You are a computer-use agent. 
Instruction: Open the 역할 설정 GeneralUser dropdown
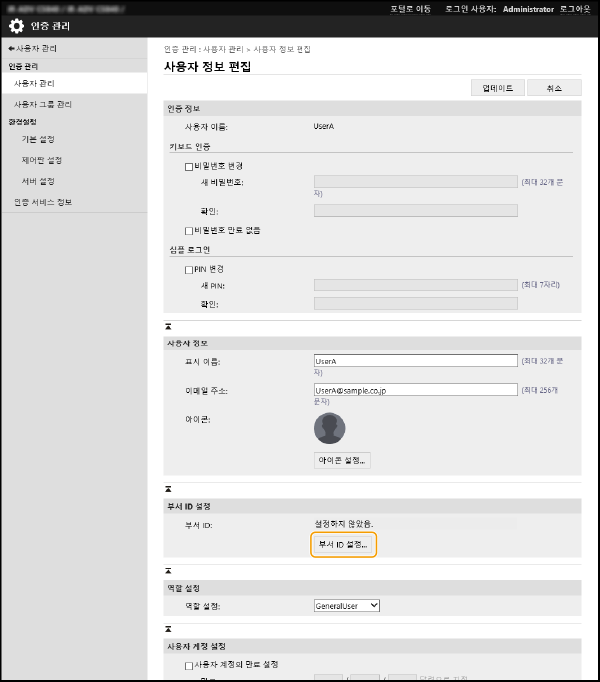pyautogui.click(x=346, y=606)
